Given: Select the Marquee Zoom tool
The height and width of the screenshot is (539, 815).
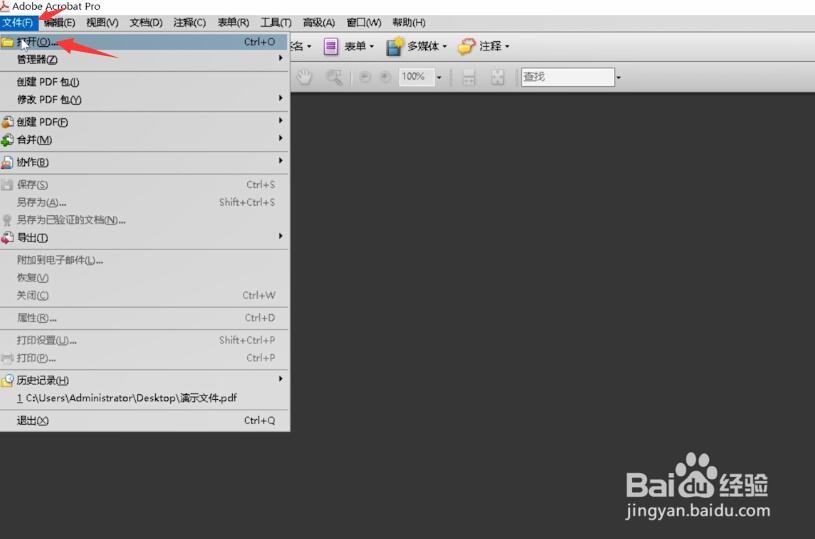Looking at the screenshot, I should 334,77.
